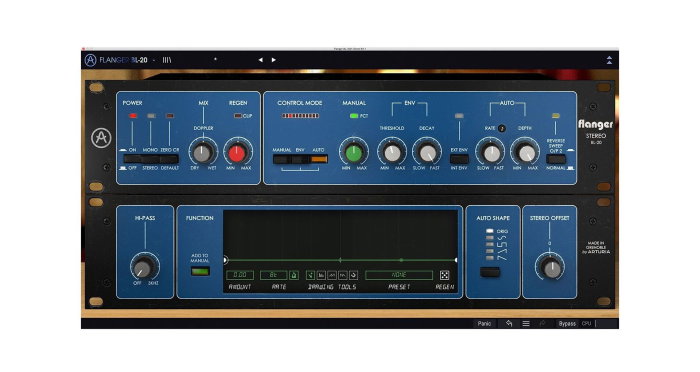The image size is (700, 372).
Task: Toggle the Zero CR/Default switch
Action: coord(169,159)
